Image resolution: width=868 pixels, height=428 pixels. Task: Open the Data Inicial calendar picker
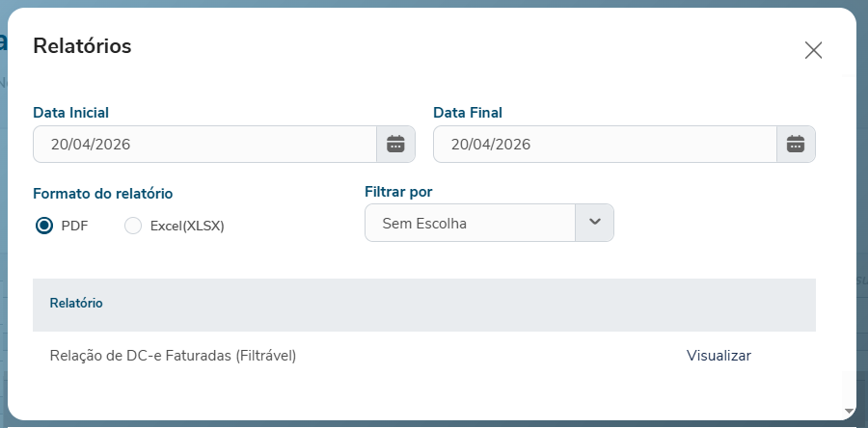[395, 145]
